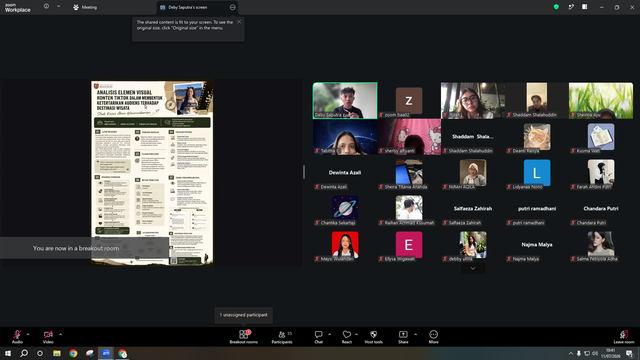Check the green encryption shield icon
This screenshot has height=360, width=640.
click(x=556, y=7)
